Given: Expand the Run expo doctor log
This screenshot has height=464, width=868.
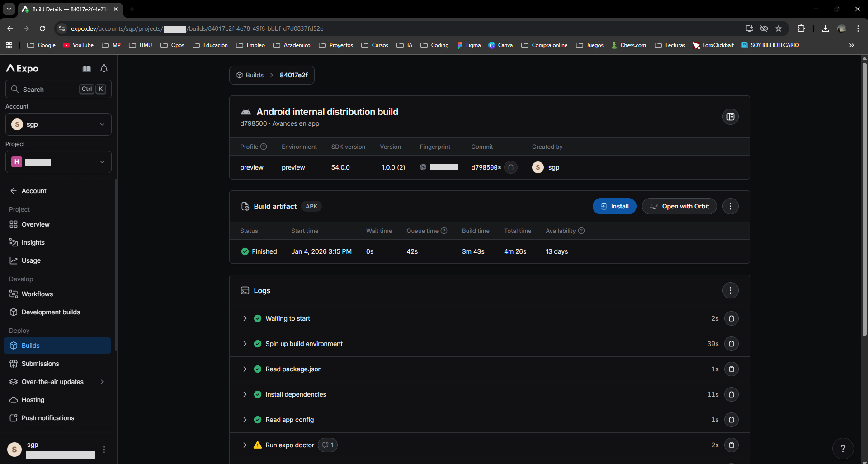Looking at the screenshot, I should (x=245, y=445).
